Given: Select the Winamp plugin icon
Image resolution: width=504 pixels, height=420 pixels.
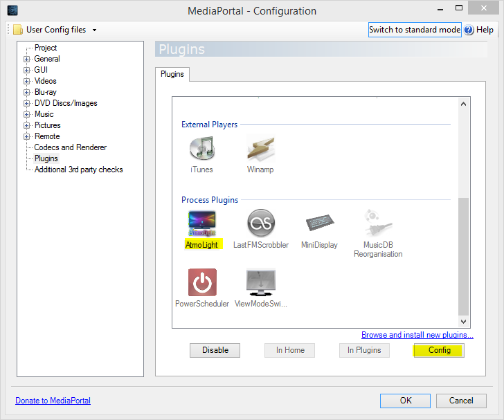Looking at the screenshot, I should pos(261,148).
